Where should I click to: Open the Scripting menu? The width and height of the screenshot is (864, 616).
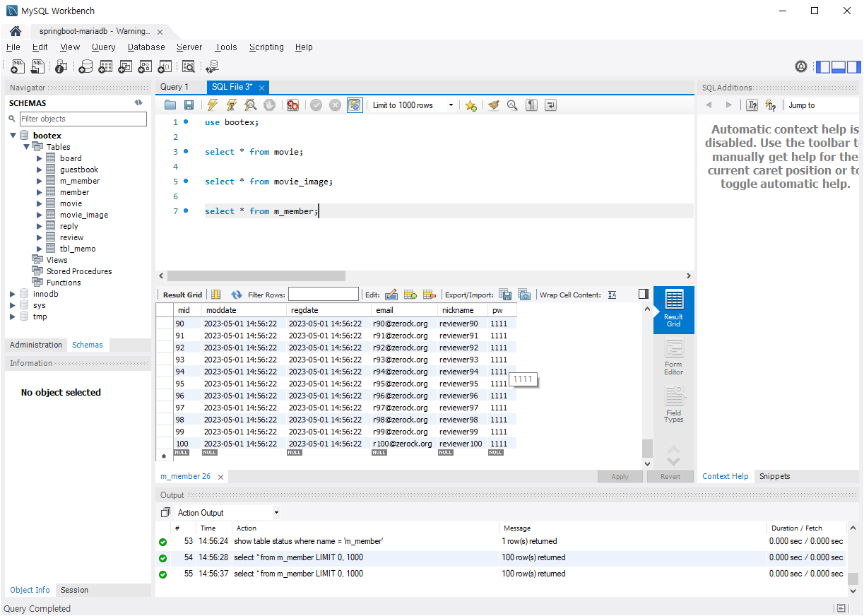pos(266,47)
